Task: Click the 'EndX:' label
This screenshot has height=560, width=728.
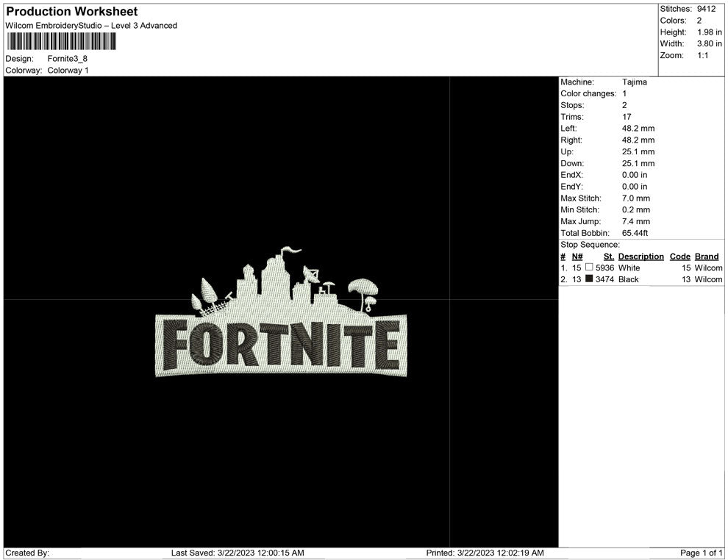Action: click(571, 174)
